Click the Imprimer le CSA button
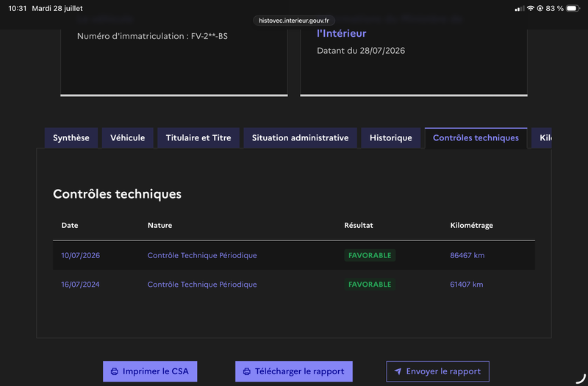The image size is (588, 386). [150, 371]
